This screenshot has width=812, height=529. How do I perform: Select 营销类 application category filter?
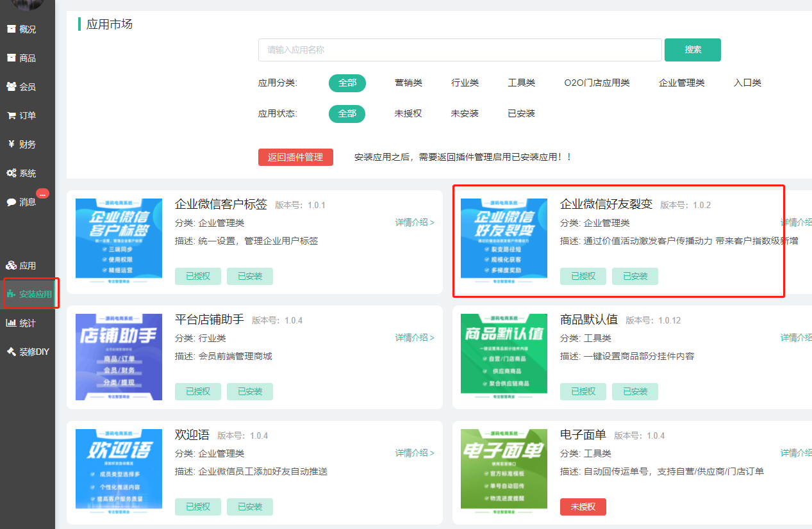pos(408,83)
